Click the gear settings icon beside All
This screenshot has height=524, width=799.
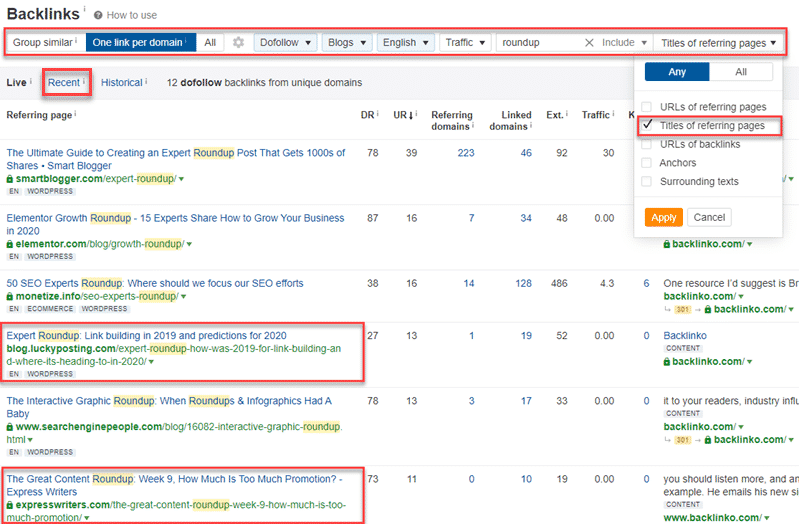pyautogui.click(x=238, y=43)
